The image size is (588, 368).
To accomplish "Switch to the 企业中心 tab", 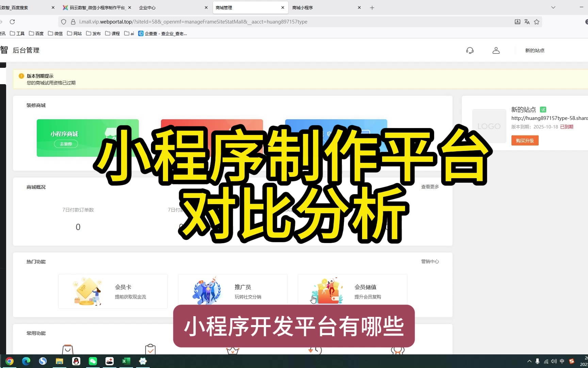I will [170, 7].
